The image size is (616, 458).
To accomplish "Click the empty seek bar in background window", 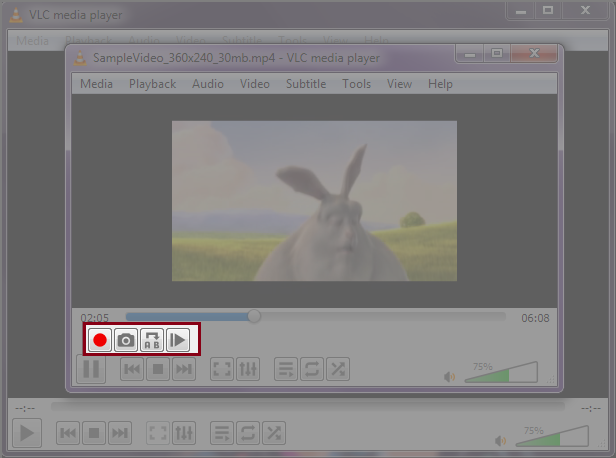I will (x=308, y=406).
